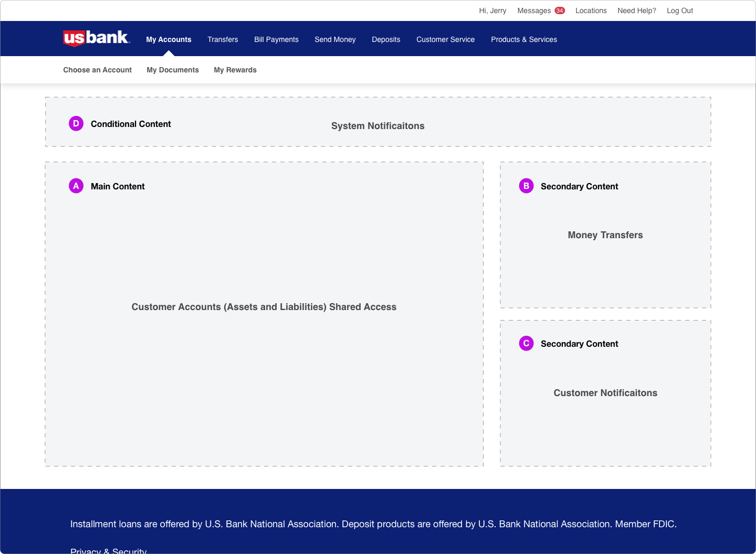Open the Deposits section
The image size is (756, 554).
[x=386, y=39]
